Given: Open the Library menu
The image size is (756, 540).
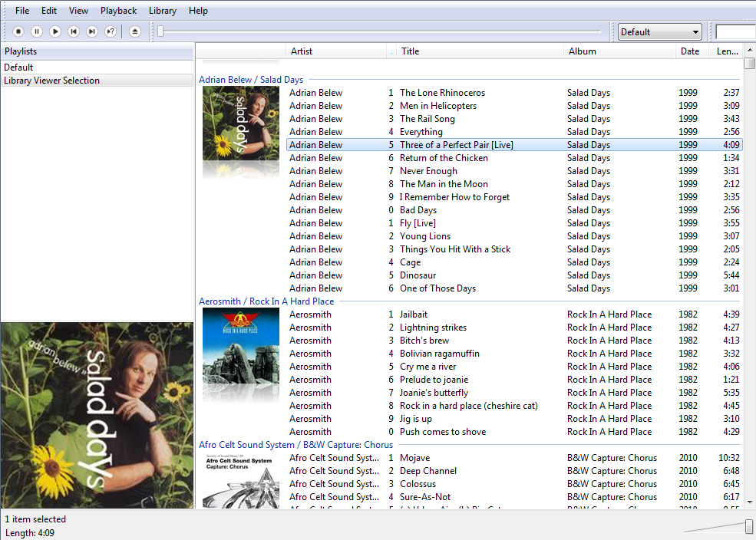Looking at the screenshot, I should (162, 11).
